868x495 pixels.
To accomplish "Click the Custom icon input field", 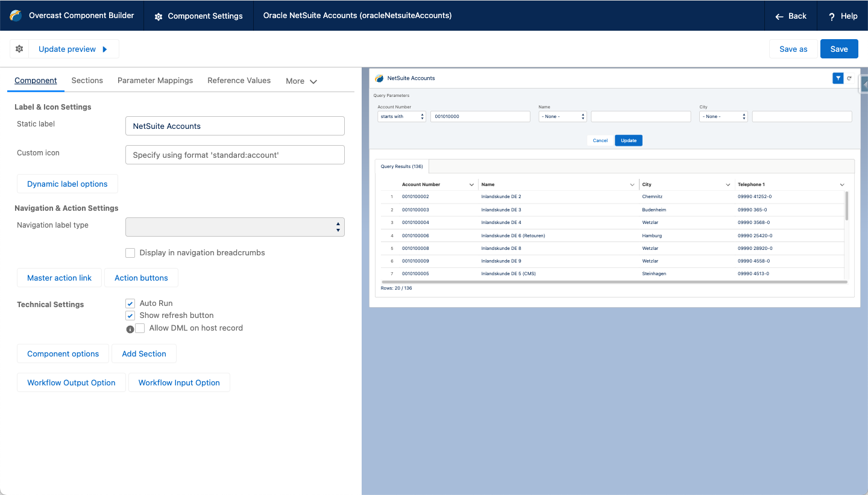I will pyautogui.click(x=235, y=155).
